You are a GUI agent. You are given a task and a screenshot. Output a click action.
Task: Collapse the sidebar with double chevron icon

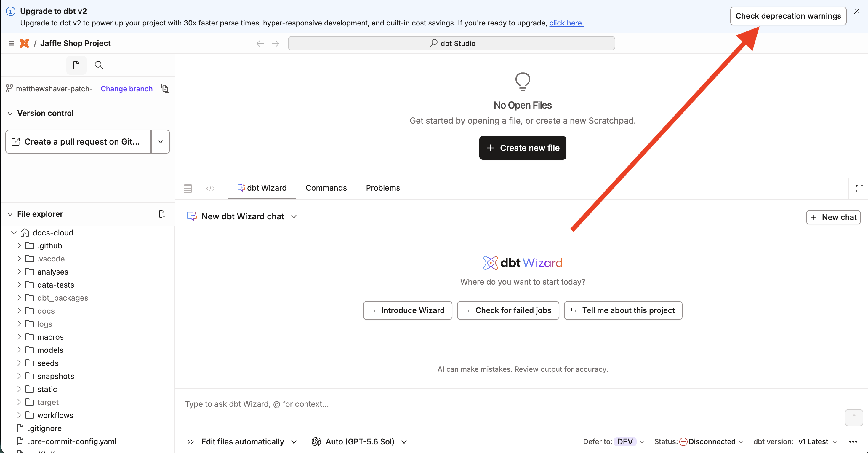click(x=190, y=441)
